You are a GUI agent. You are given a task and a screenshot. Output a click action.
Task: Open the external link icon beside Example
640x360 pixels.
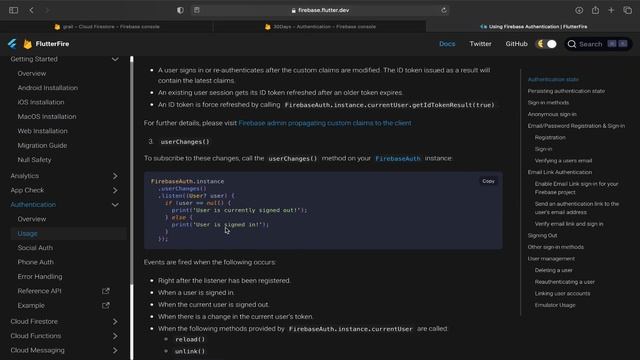[106, 305]
